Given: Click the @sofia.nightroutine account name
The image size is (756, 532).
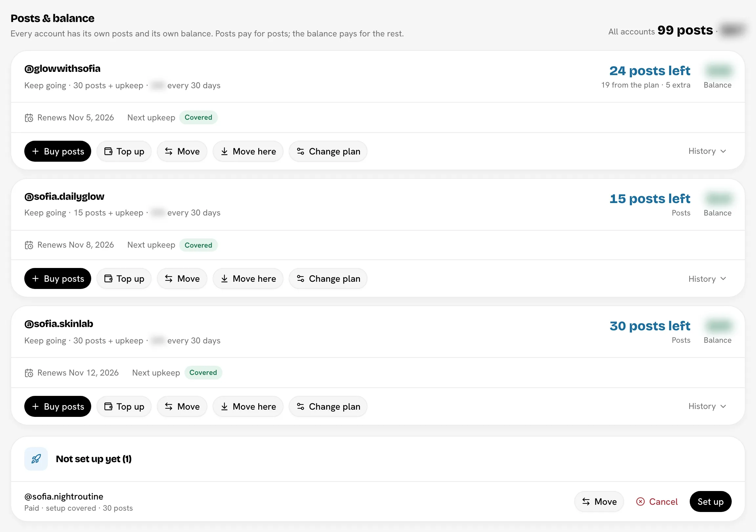Looking at the screenshot, I should click(64, 496).
